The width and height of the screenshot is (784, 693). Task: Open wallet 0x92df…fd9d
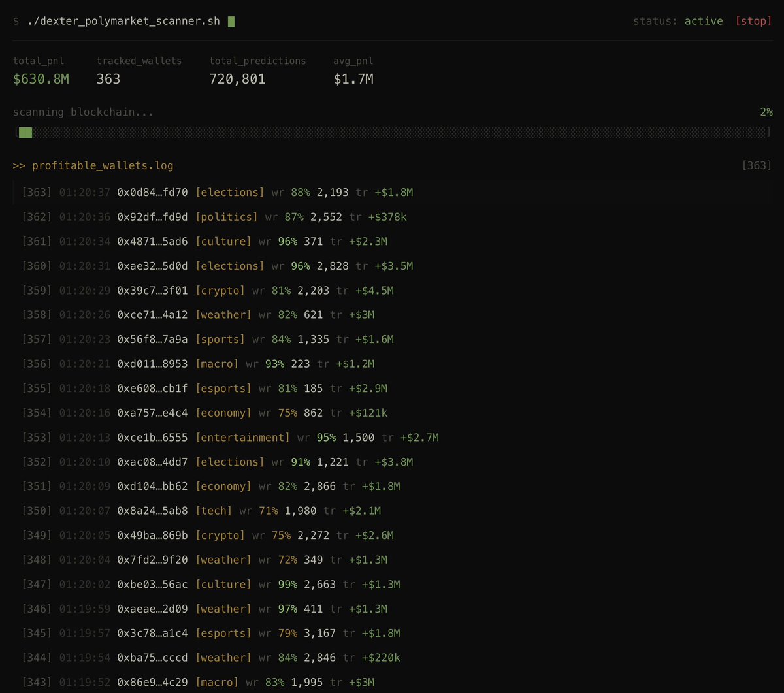pyautogui.click(x=152, y=217)
